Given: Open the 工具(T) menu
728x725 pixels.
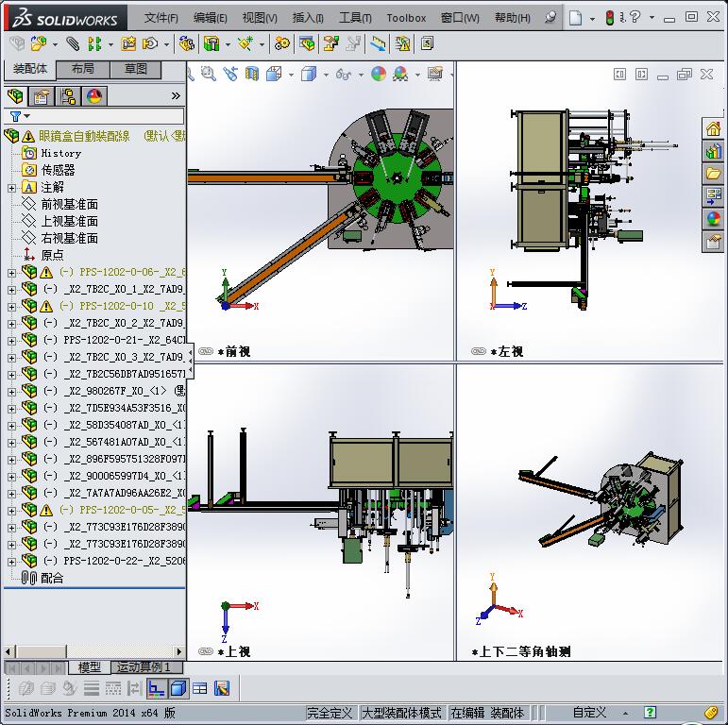Looking at the screenshot, I should (x=355, y=18).
